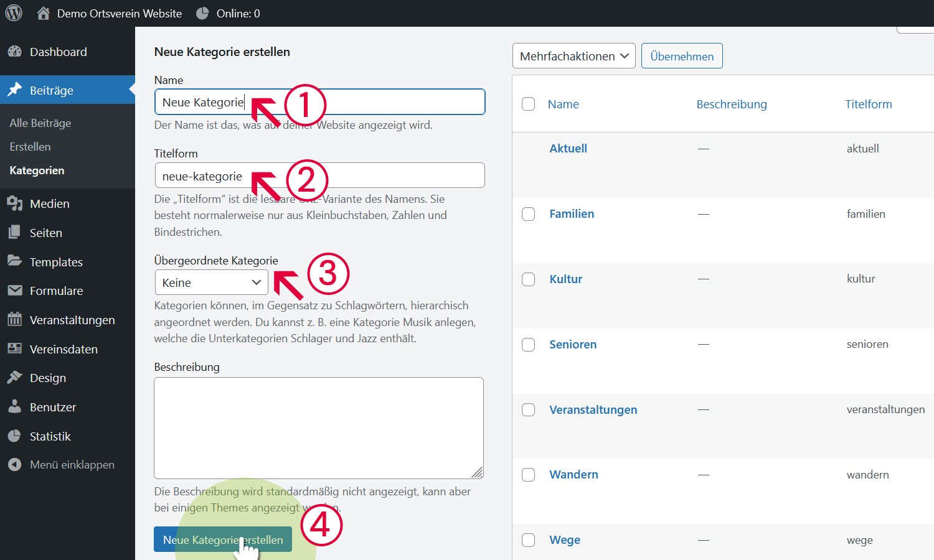
Task: Sort table by Beschreibung column header
Action: pos(732,104)
